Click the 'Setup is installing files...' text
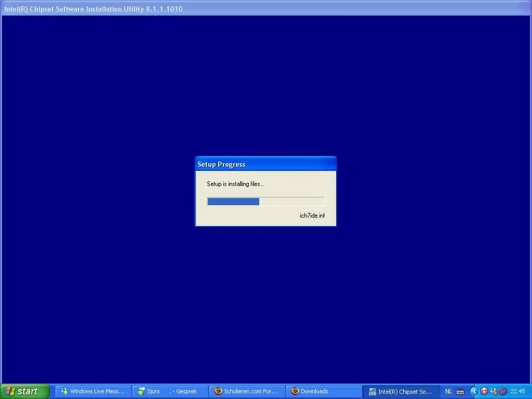 [235, 184]
